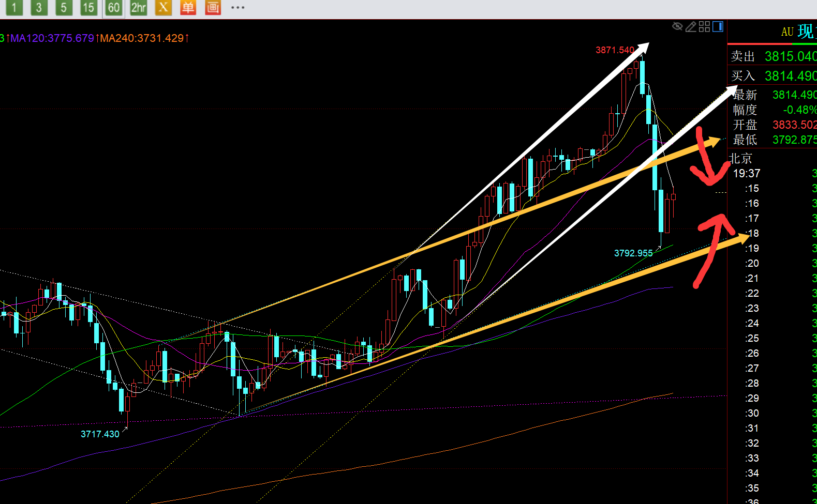Toggle the eye icon to hide drawings

point(677,26)
